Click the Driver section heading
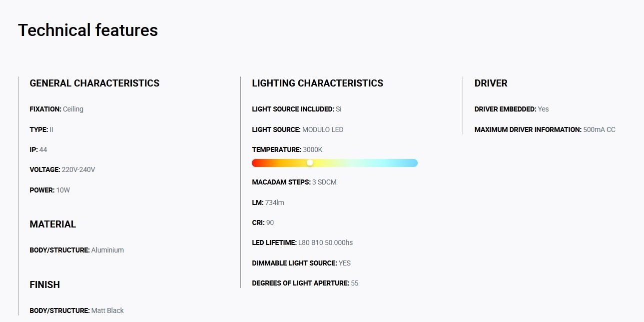Viewport: 644px width, 322px height. 491,83
